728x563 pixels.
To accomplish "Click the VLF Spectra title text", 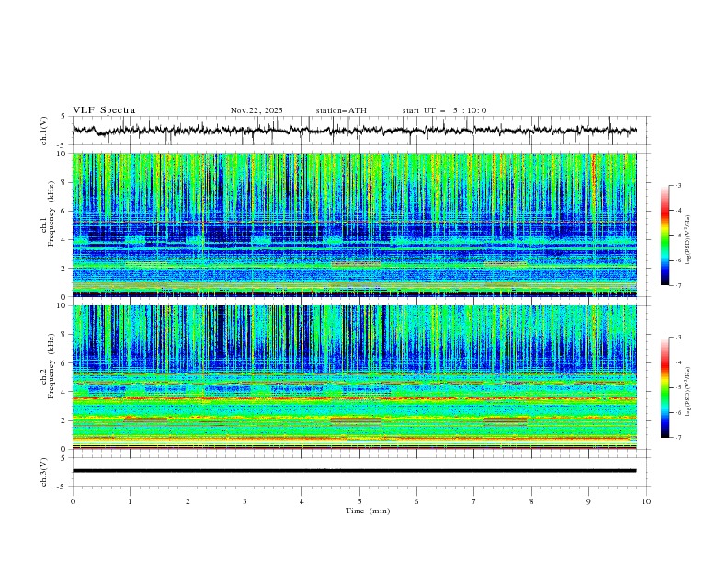I will [104, 110].
